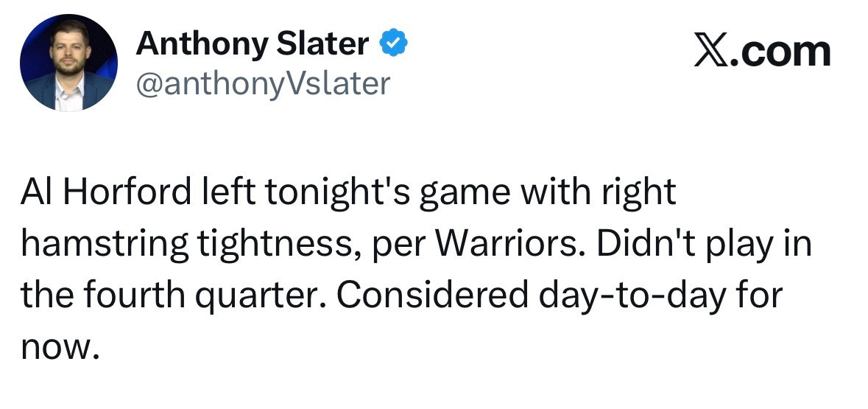Open Anthony Slater's profile picture
The image size is (868, 409).
point(68,63)
